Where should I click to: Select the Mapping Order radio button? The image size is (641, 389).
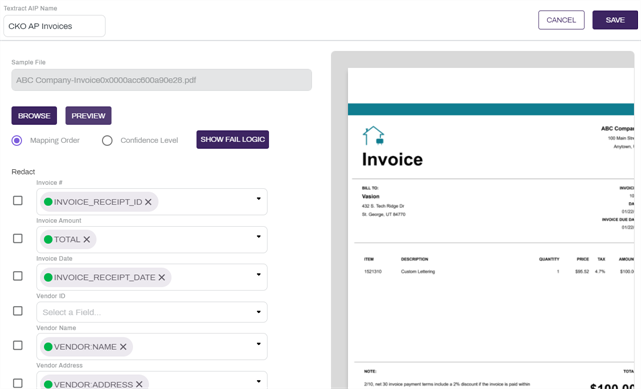tap(17, 141)
